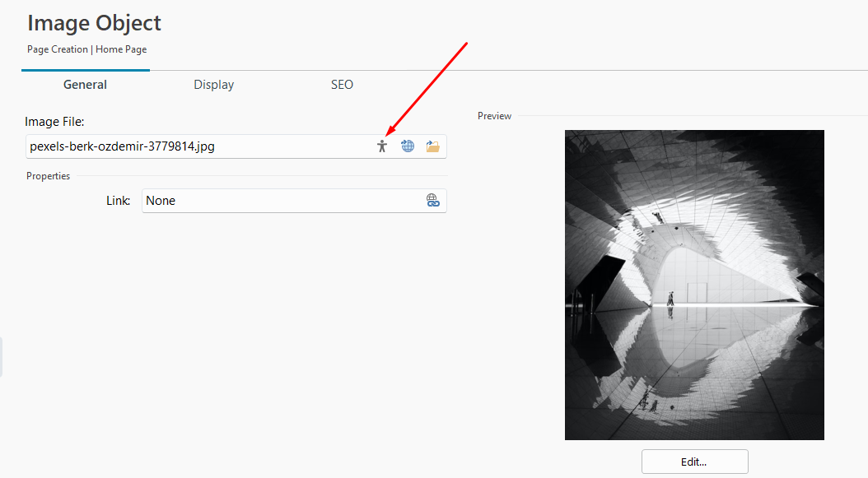
Task: Go to the SEO tab
Action: coord(342,85)
